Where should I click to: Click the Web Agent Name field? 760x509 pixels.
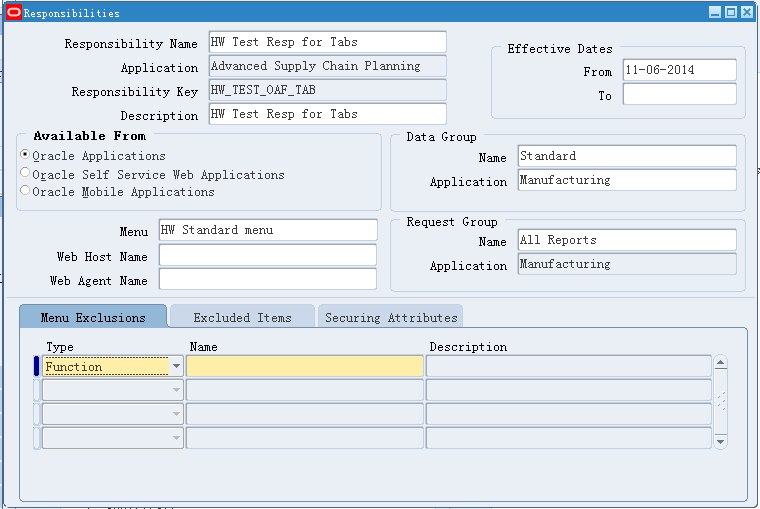coord(268,279)
